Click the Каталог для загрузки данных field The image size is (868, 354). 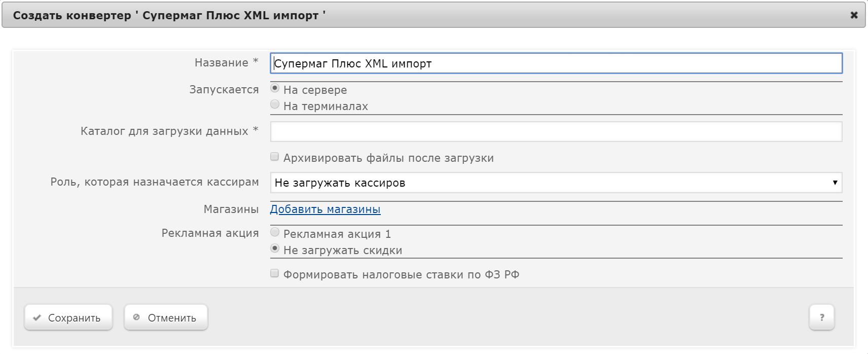[x=556, y=132]
